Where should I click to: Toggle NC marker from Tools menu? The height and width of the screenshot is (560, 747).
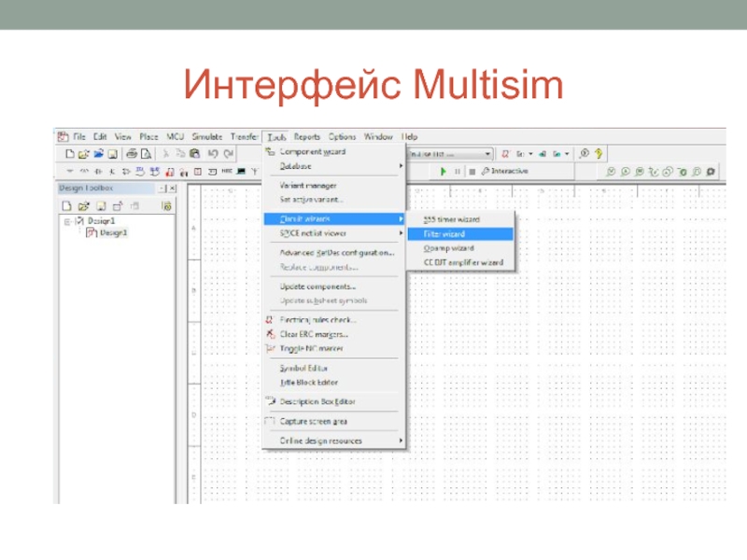pos(311,348)
